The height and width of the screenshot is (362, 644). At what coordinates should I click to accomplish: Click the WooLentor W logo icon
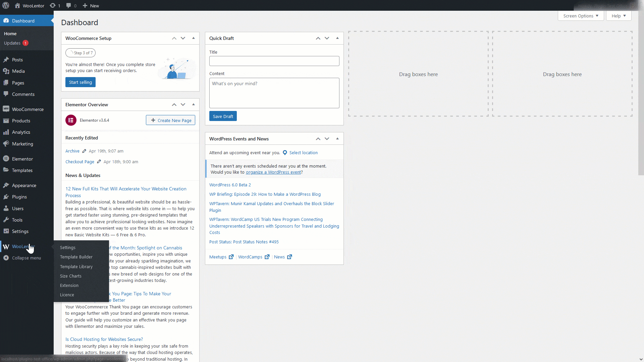coord(6,247)
